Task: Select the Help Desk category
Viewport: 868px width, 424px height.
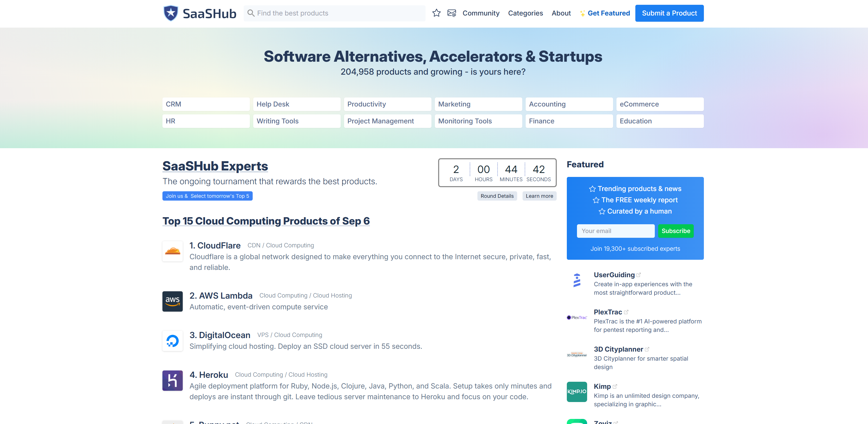Action: coord(296,104)
